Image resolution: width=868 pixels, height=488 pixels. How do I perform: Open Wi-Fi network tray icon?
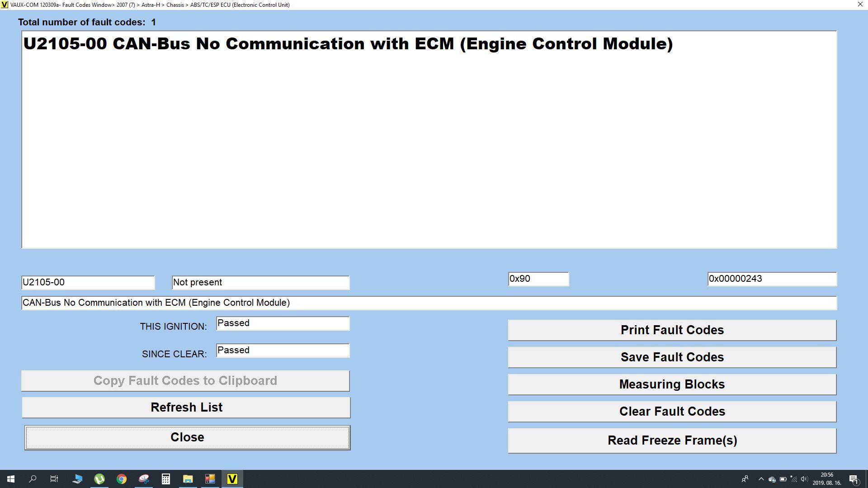794,479
